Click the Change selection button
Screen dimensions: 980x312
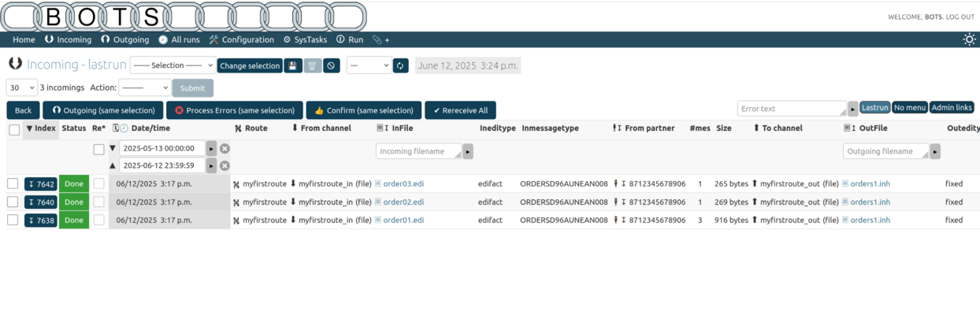250,65
